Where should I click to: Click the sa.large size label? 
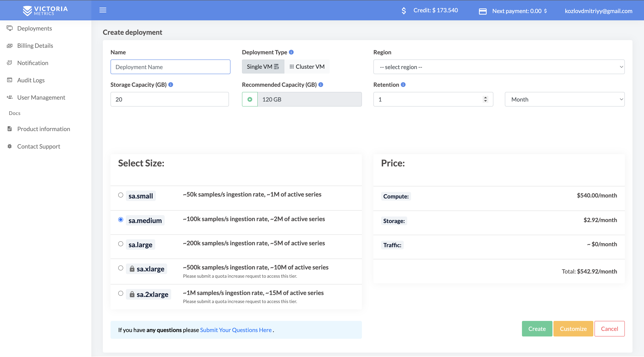pos(140,245)
